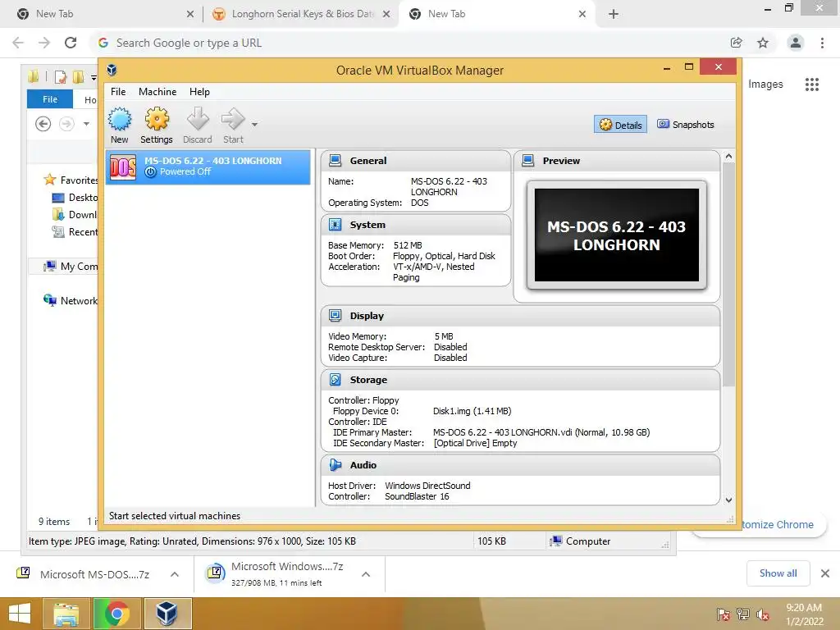
Task: Click the Action Center flag tray icon
Action: click(723, 614)
